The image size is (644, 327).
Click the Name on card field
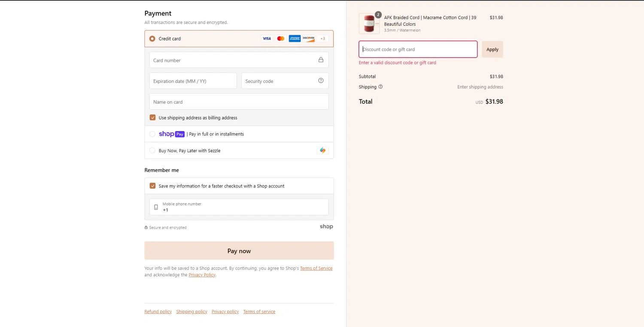click(x=239, y=101)
